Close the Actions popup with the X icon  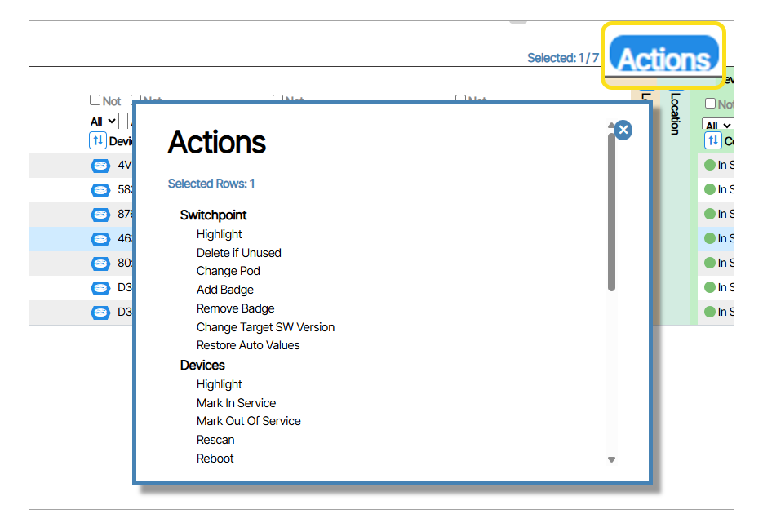point(623,130)
